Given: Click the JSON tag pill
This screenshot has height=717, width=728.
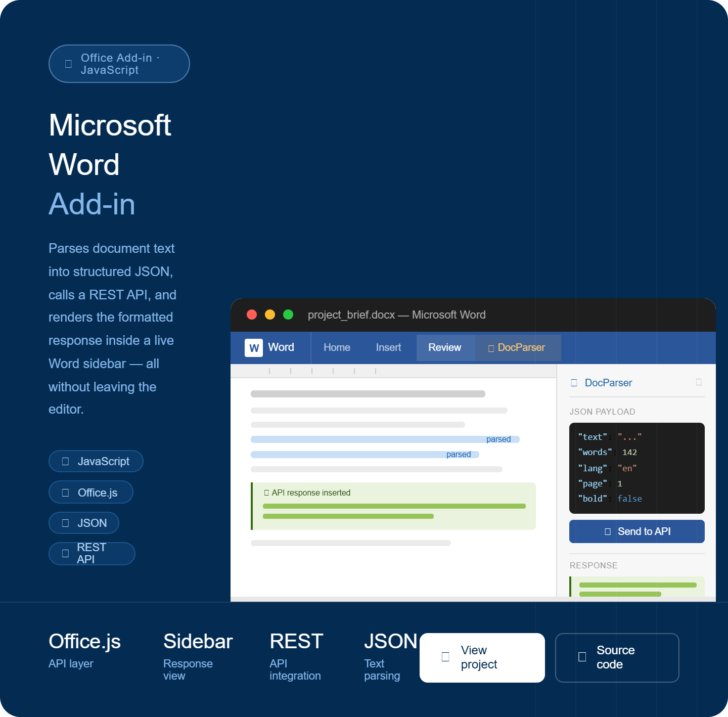Looking at the screenshot, I should point(84,523).
